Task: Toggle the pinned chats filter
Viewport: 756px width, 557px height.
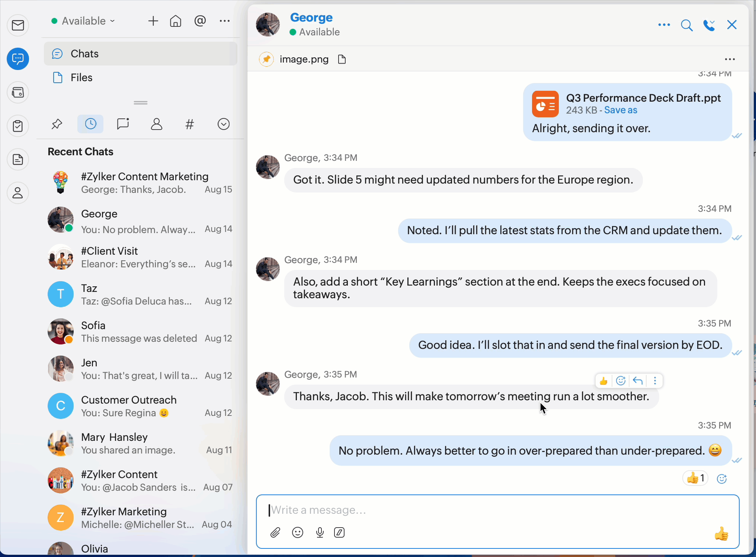Action: [57, 124]
